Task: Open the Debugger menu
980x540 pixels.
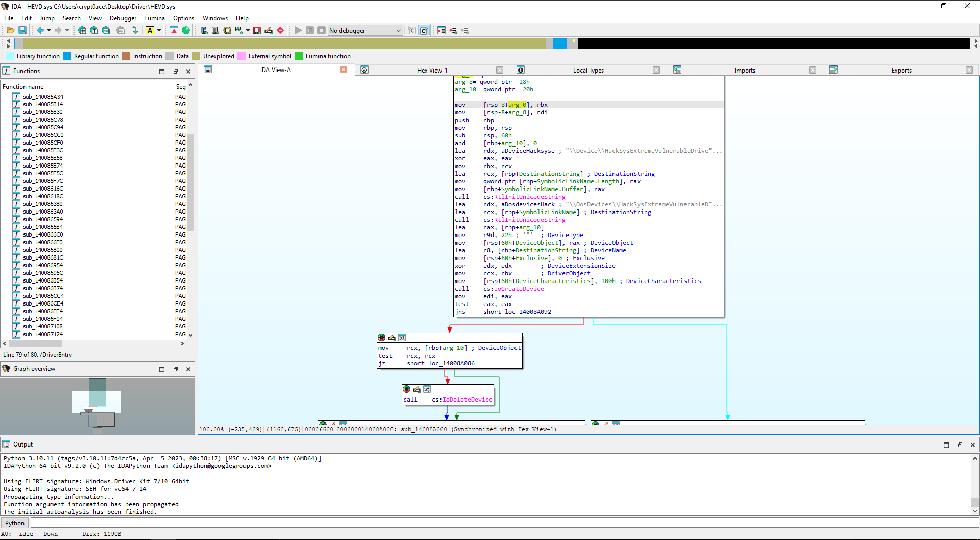Action: [123, 18]
